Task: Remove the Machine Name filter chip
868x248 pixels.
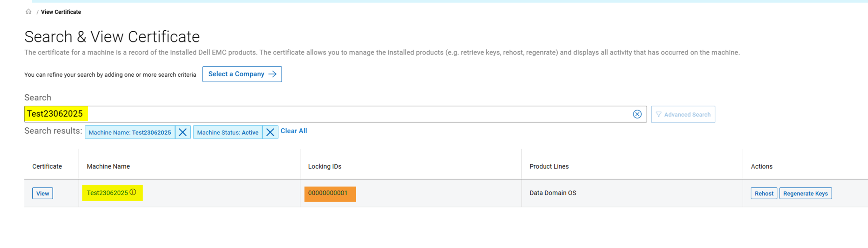Action: [183, 132]
